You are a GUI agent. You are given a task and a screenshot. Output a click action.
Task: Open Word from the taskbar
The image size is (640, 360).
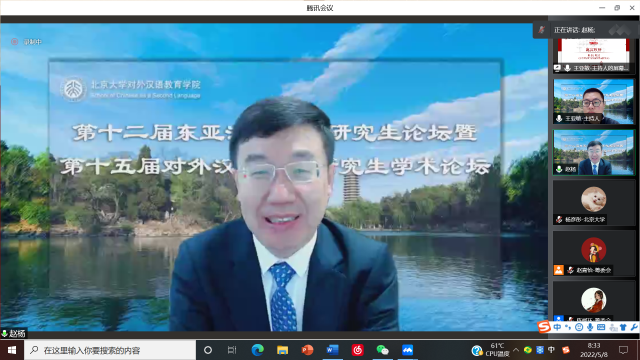pos(333,350)
